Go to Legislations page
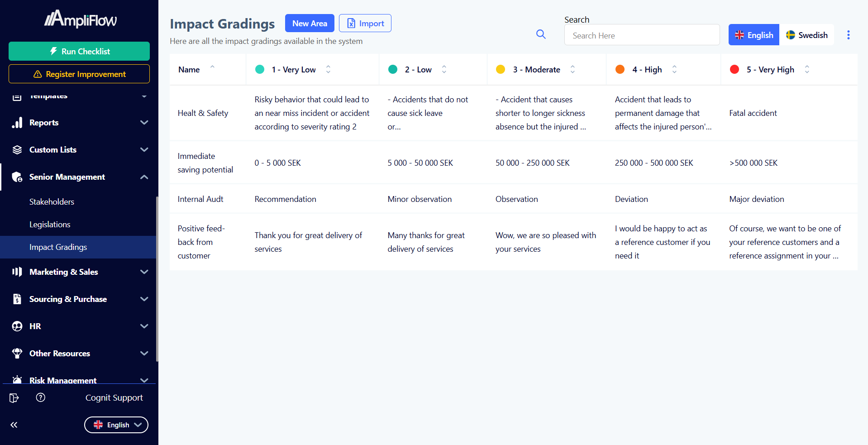The image size is (868, 445). point(50,225)
